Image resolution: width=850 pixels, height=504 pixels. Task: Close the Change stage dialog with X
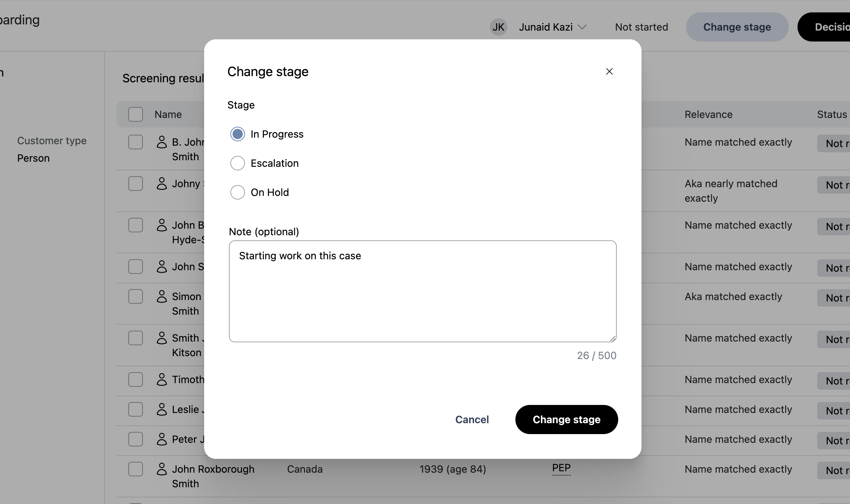(x=609, y=71)
